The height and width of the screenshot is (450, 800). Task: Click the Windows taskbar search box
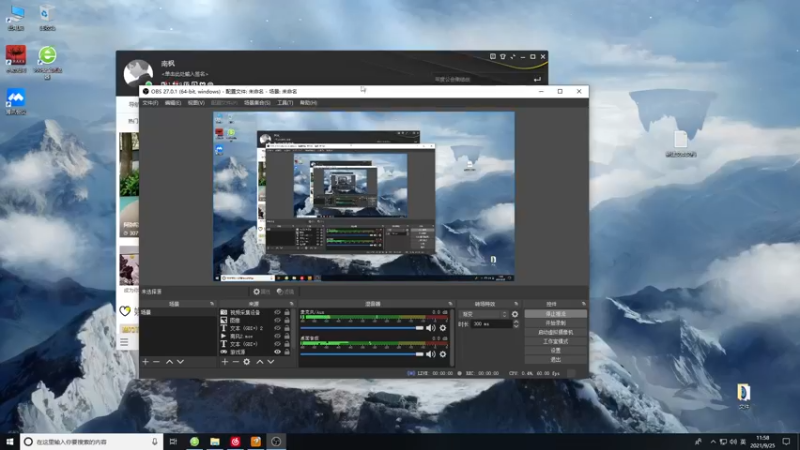85,441
